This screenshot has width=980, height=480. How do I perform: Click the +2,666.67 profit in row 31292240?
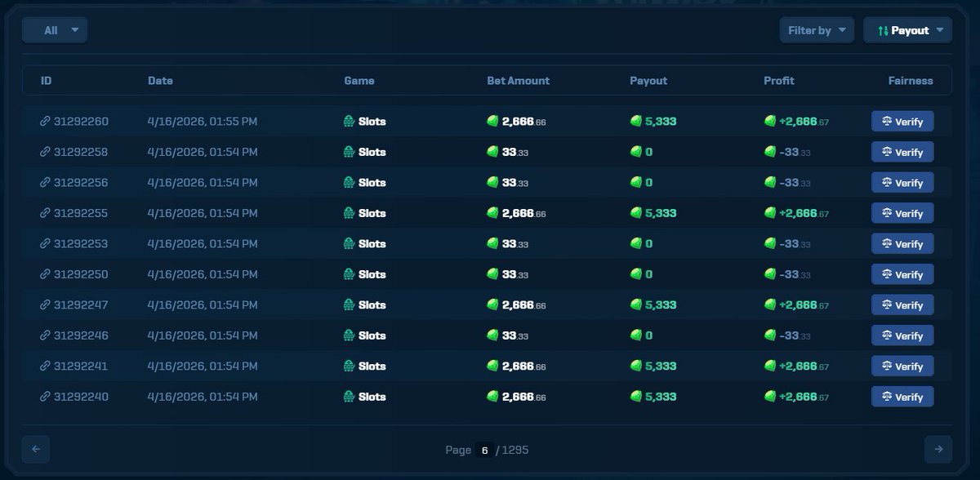coord(804,397)
